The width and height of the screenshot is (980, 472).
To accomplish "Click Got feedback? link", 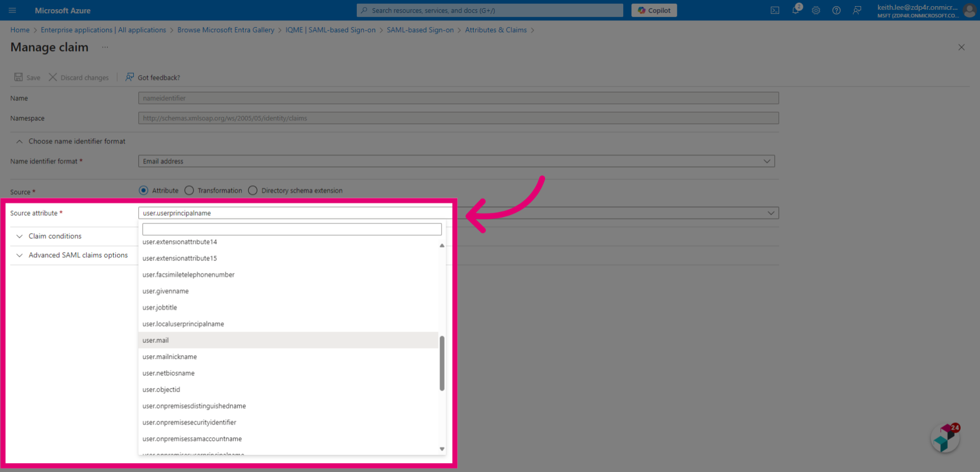I will tap(153, 78).
